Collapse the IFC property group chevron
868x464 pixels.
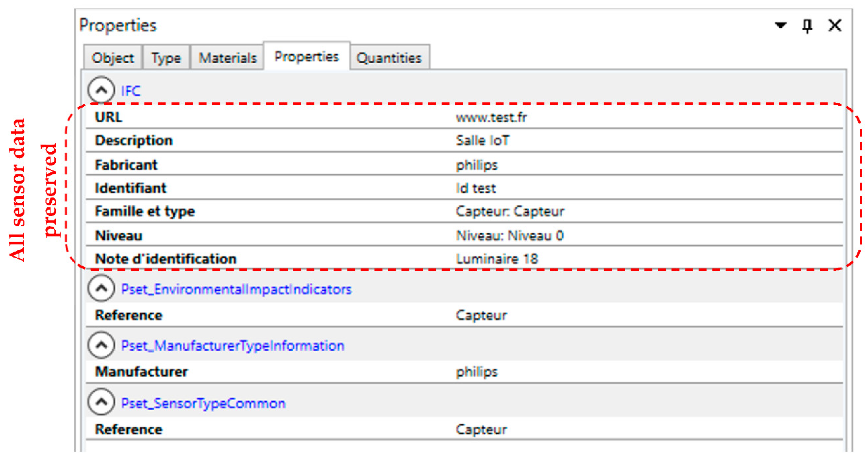click(101, 90)
